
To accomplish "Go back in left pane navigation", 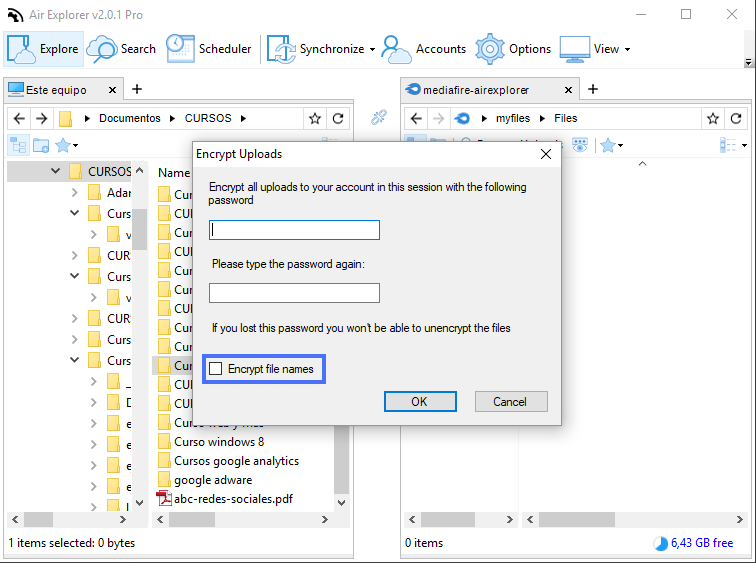I will tap(19, 118).
